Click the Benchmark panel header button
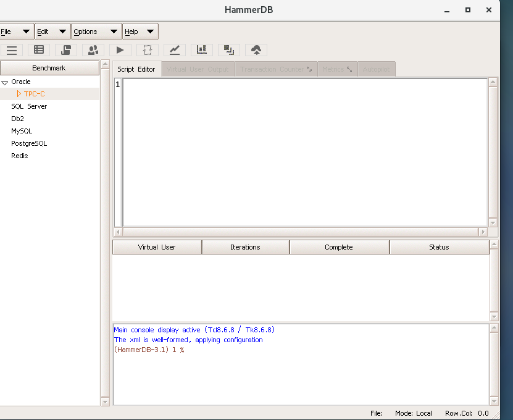513x420 pixels. tap(49, 68)
